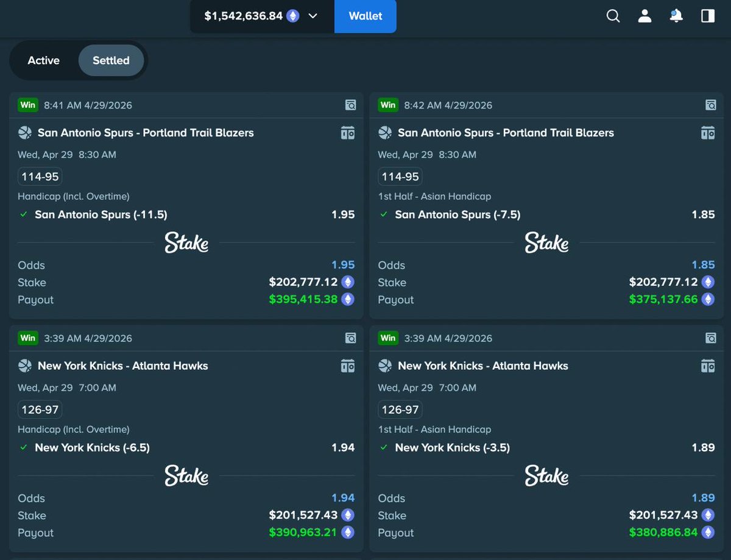Click the blue 1.89 odds value
The height and width of the screenshot is (560, 731).
(703, 498)
